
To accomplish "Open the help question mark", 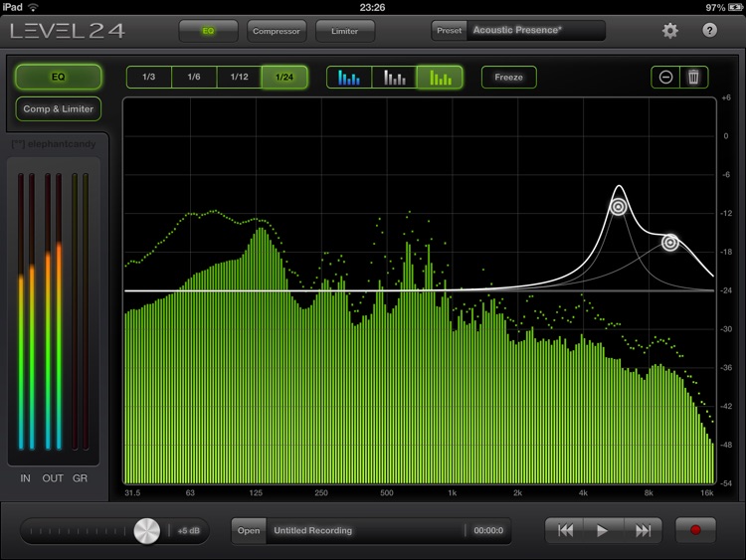I will (x=709, y=31).
